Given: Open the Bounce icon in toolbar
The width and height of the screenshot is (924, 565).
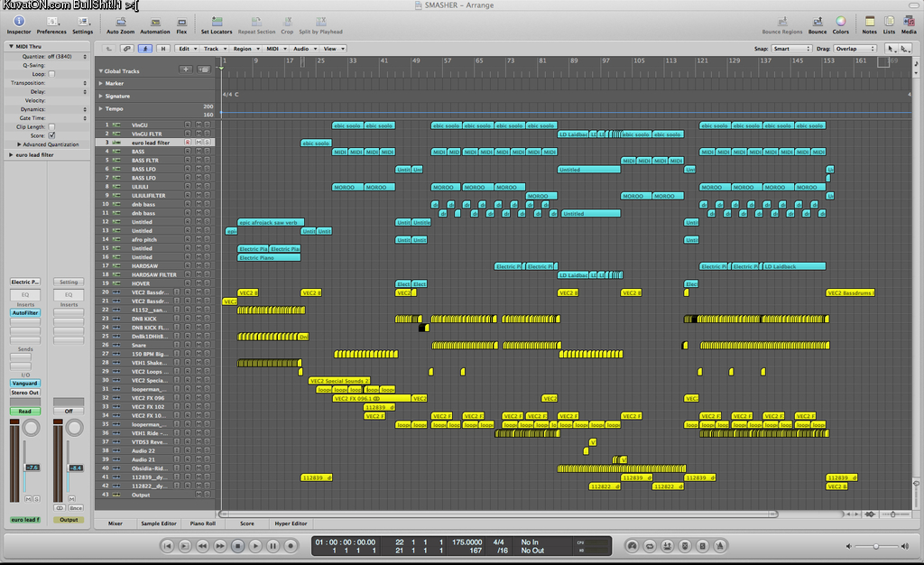Looking at the screenshot, I should 817,21.
